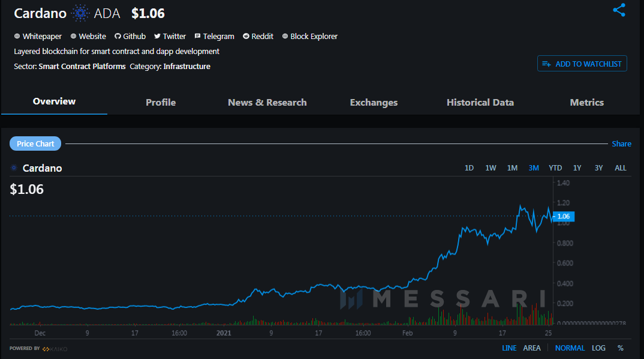Go to the Reddit community link

258,37
